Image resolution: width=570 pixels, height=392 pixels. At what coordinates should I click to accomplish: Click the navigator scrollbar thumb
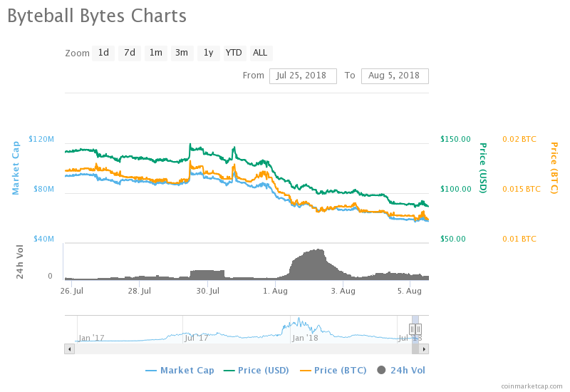pos(415,349)
